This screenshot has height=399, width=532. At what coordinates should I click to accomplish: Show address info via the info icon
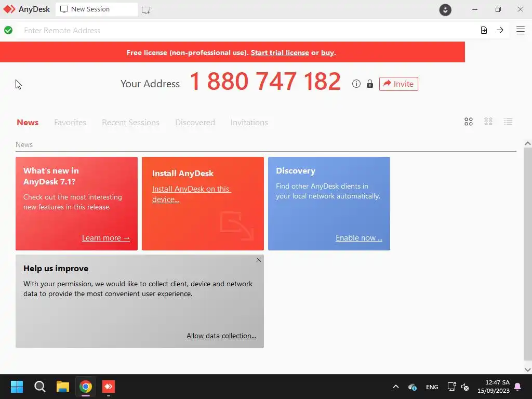pos(356,84)
